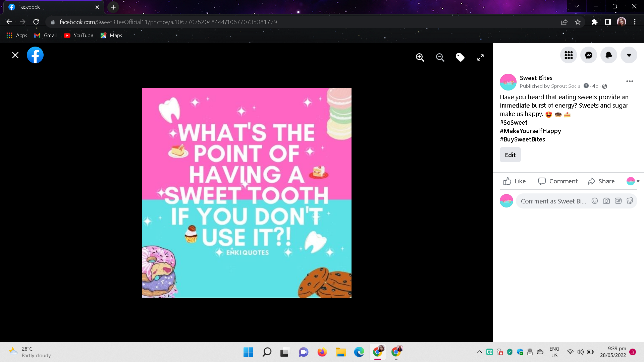This screenshot has height=362, width=644.
Task: Click the sweet tooth quote image
Action: [x=247, y=193]
